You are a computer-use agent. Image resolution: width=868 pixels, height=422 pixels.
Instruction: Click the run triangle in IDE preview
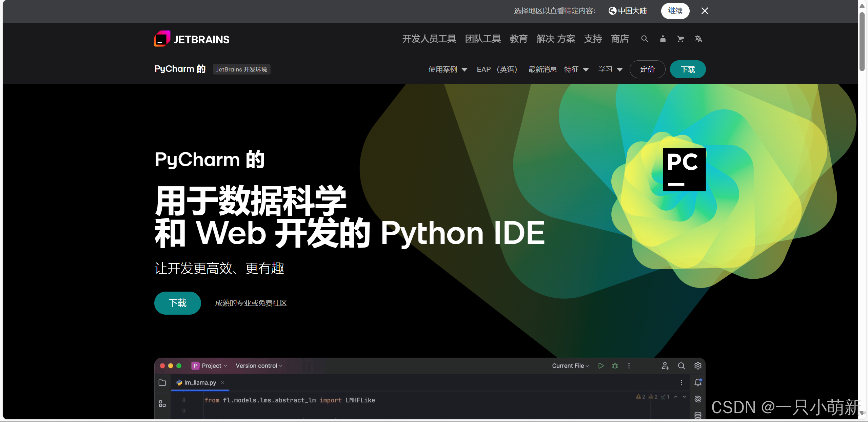click(601, 366)
